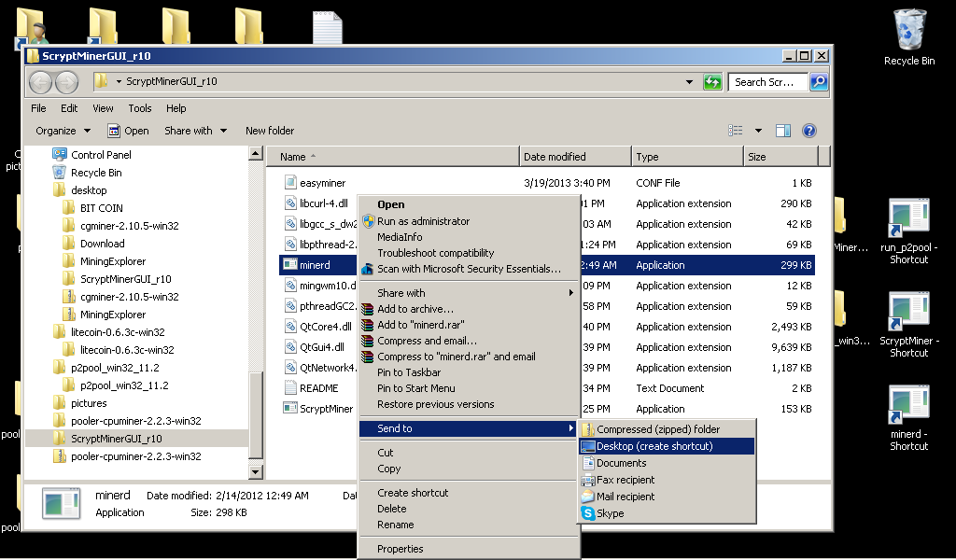The image size is (956, 560).
Task: Sort by the Type column header
Action: point(688,157)
